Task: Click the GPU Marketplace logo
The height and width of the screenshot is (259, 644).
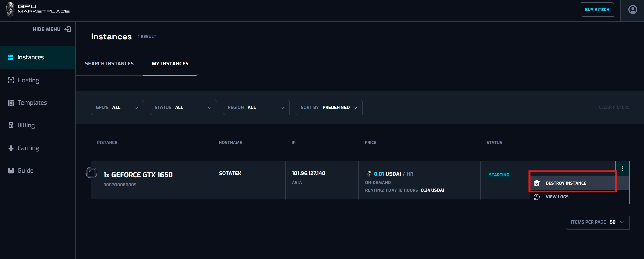Action: (x=38, y=9)
